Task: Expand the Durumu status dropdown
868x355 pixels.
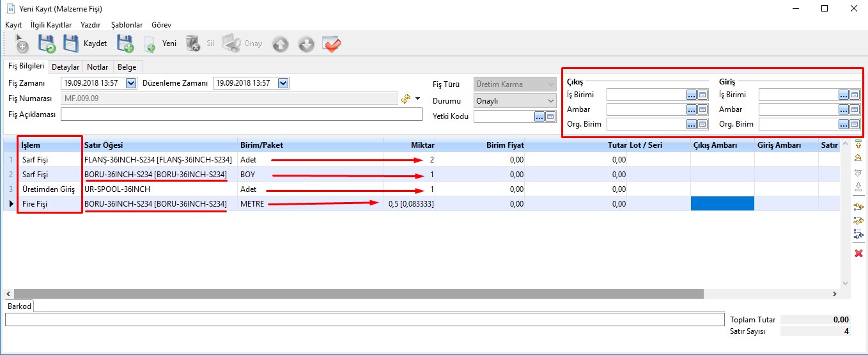Action: coord(551,100)
